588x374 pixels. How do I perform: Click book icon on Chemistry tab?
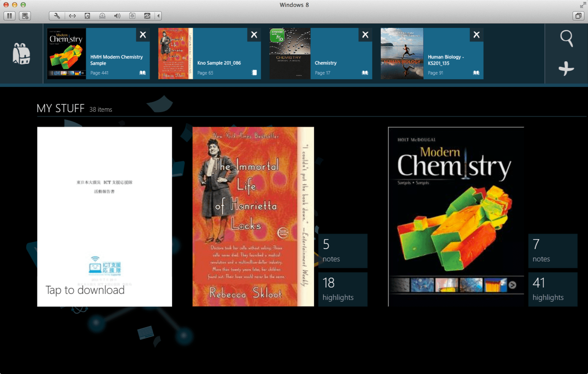[x=365, y=73]
